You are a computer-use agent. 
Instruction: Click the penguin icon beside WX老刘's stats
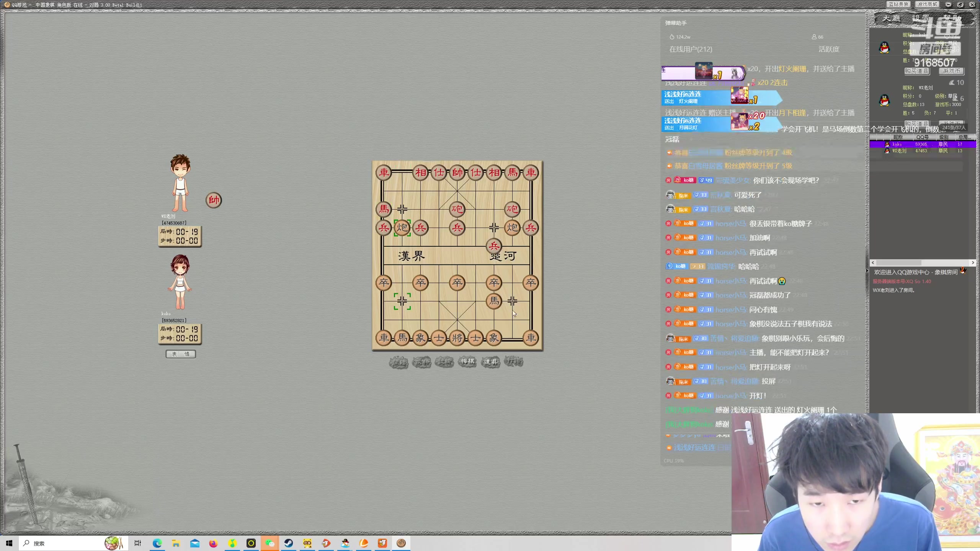tap(884, 100)
